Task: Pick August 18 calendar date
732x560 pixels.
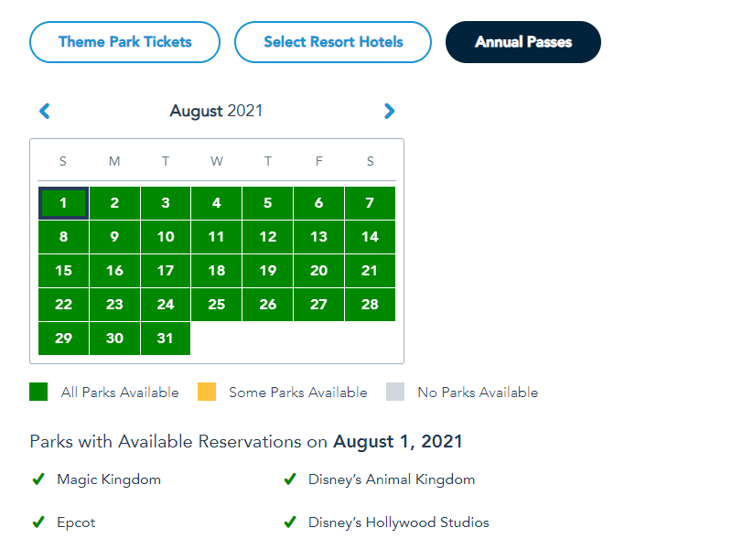Action: (x=217, y=271)
